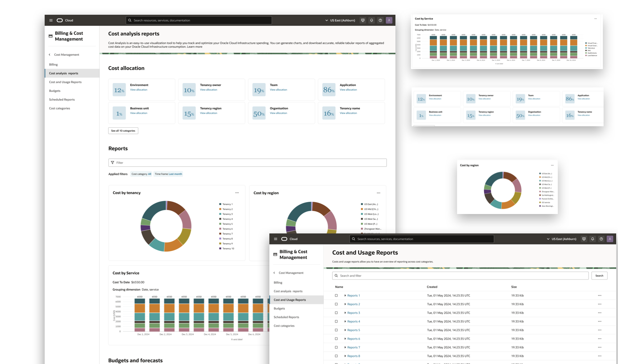Expand the Reports 6 row triangle
Image resolution: width=618 pixels, height=364 pixels.
[x=345, y=338]
